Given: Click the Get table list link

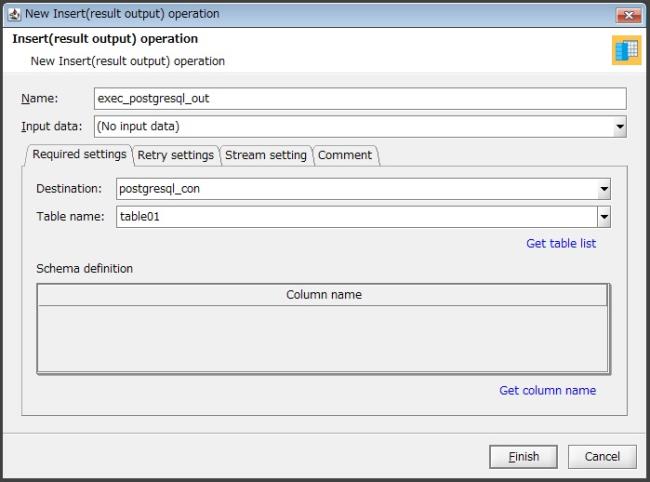Looking at the screenshot, I should click(x=561, y=244).
